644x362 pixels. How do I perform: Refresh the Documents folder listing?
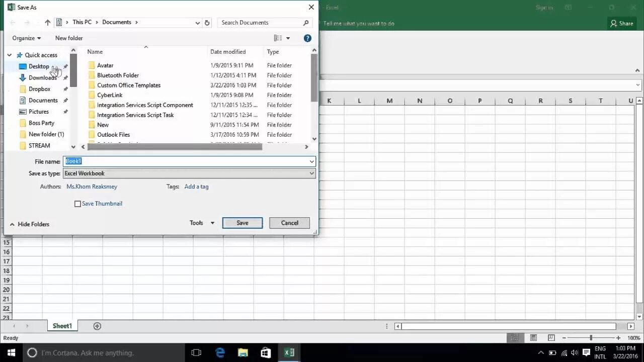(207, 23)
